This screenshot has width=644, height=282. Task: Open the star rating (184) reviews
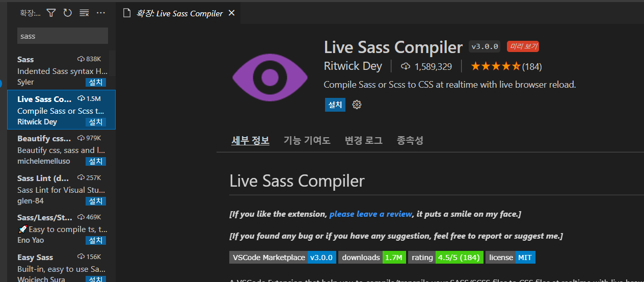click(x=506, y=66)
